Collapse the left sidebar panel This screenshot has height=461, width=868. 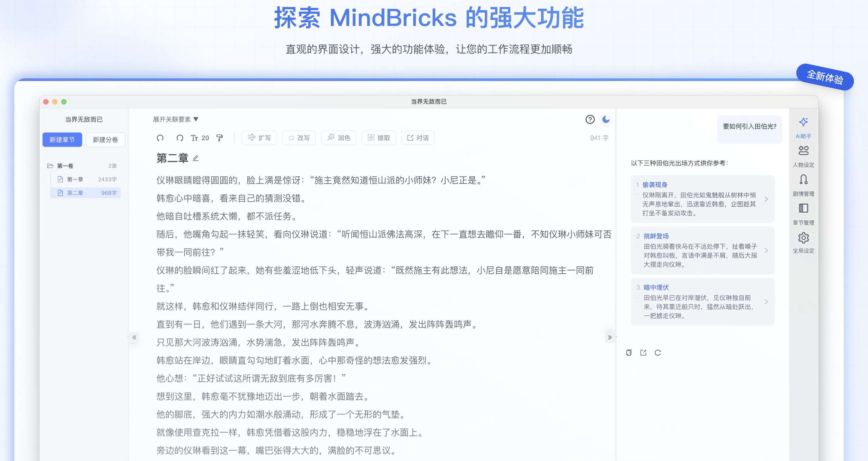tap(135, 337)
